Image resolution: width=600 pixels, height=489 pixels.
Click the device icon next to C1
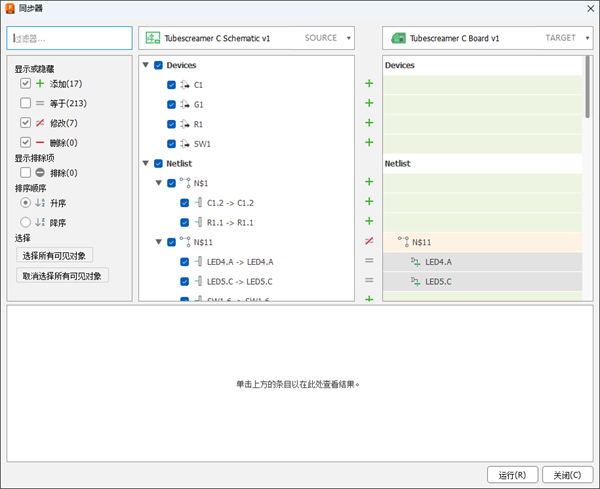pyautogui.click(x=185, y=85)
